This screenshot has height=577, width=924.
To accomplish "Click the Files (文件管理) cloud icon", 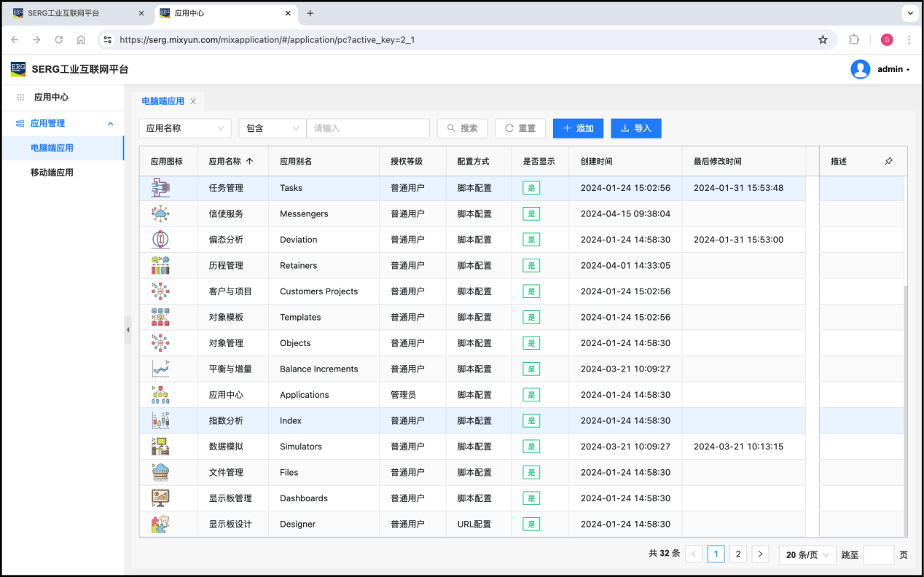I will 160,472.
